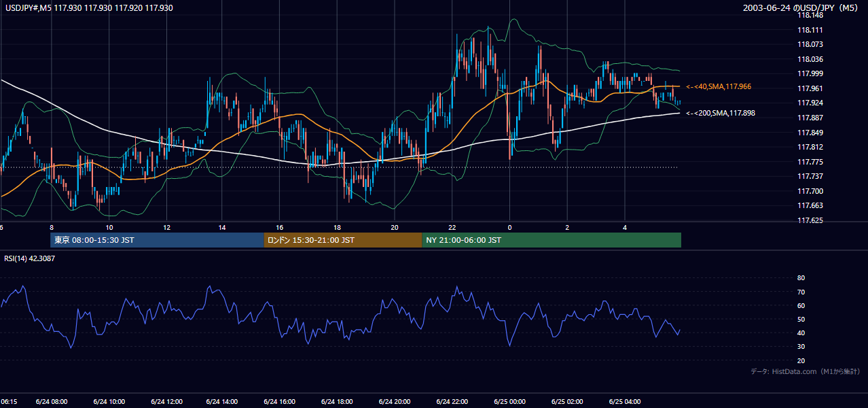Screen dimensions: 868x408
Task: Click the 117.999 price axis label
Action: (x=810, y=73)
